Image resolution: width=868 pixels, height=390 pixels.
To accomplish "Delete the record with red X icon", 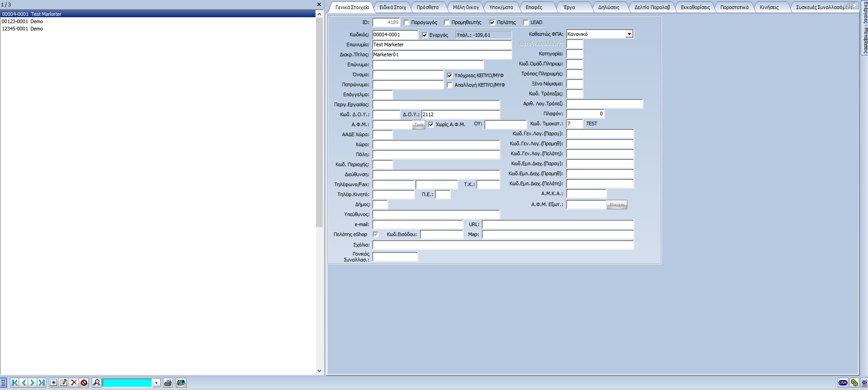I will coord(74,383).
